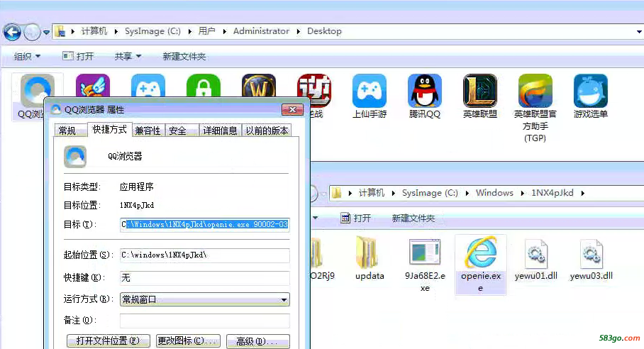Screen dimensions: 644x349
Task: Select the purple winged game icon
Action: coord(93,85)
